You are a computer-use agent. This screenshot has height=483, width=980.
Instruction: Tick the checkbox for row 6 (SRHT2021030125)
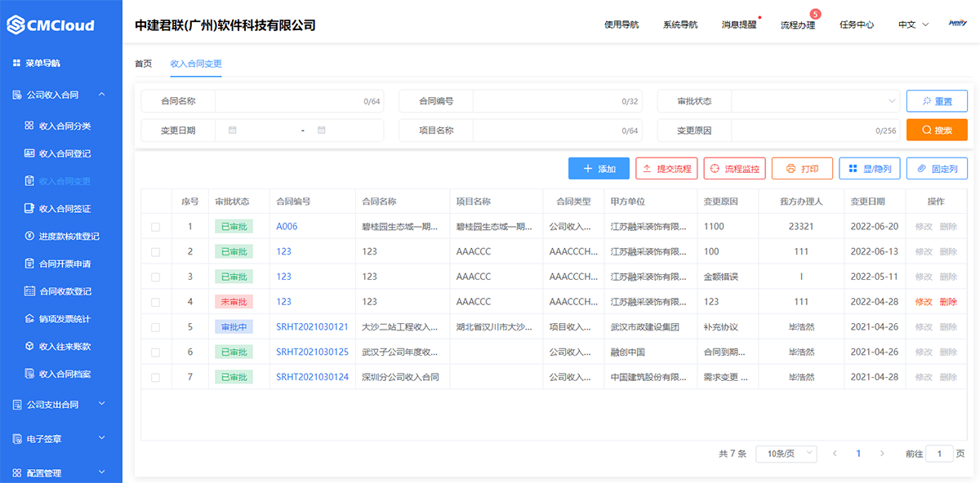coord(156,352)
